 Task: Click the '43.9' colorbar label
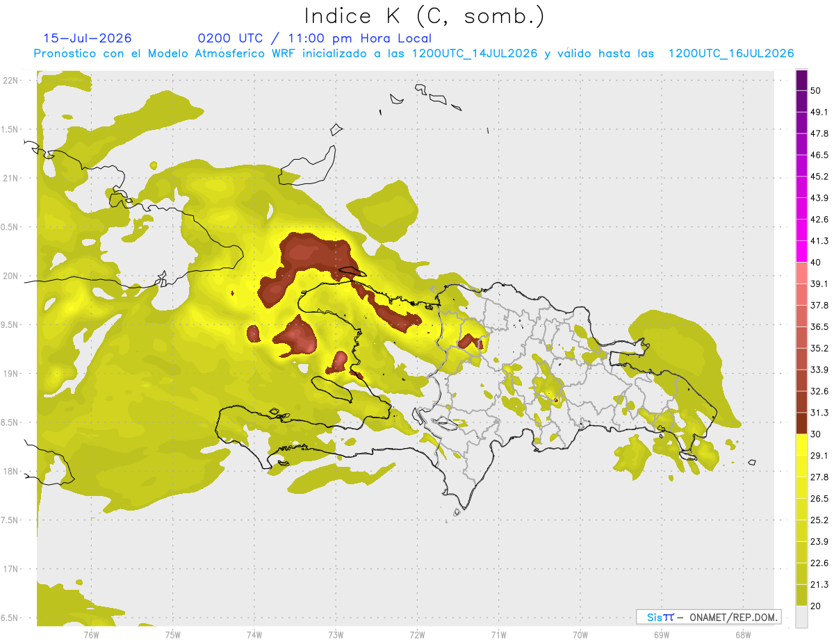coord(819,198)
